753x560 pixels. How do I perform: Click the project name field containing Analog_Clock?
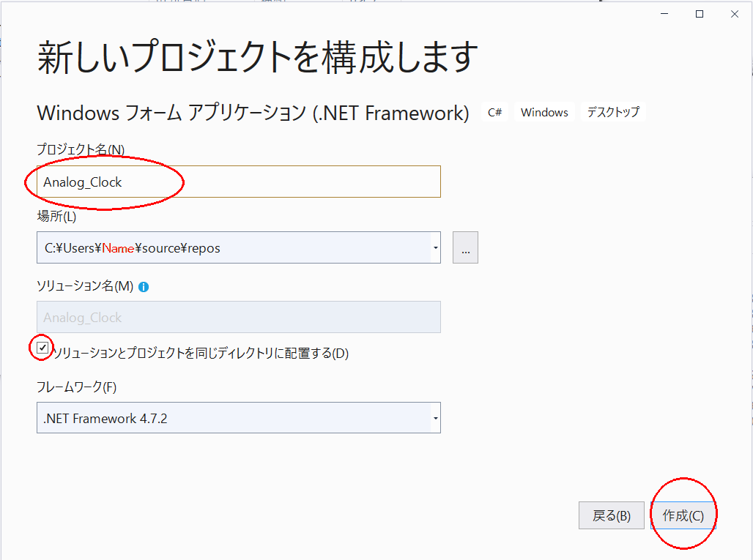click(x=239, y=182)
